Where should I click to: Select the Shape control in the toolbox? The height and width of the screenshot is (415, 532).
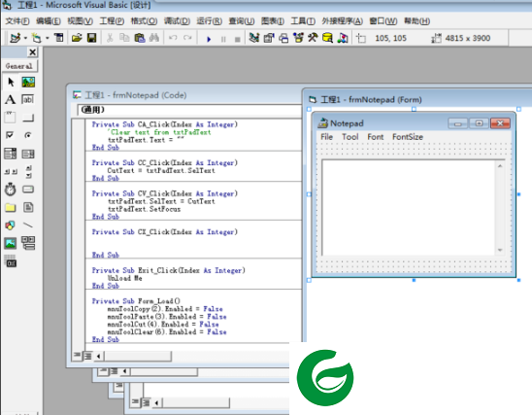10,225
